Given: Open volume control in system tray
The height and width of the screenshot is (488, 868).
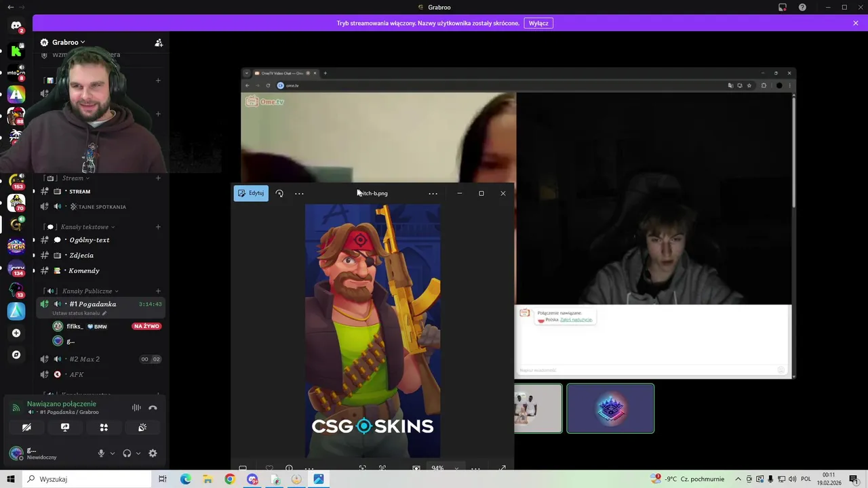Looking at the screenshot, I should (791, 479).
